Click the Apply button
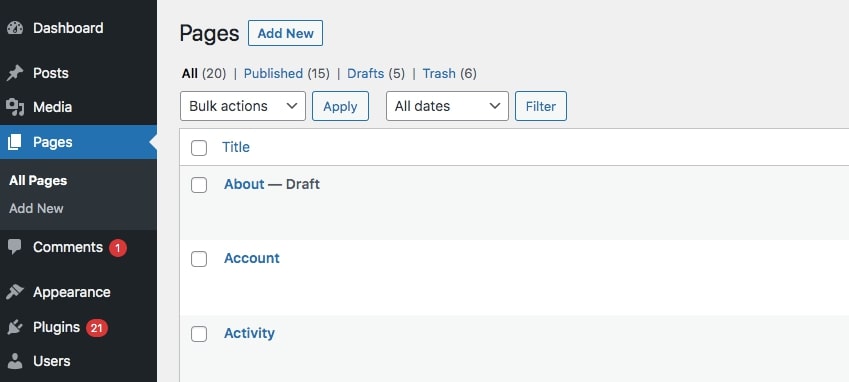849x382 pixels. [x=340, y=106]
